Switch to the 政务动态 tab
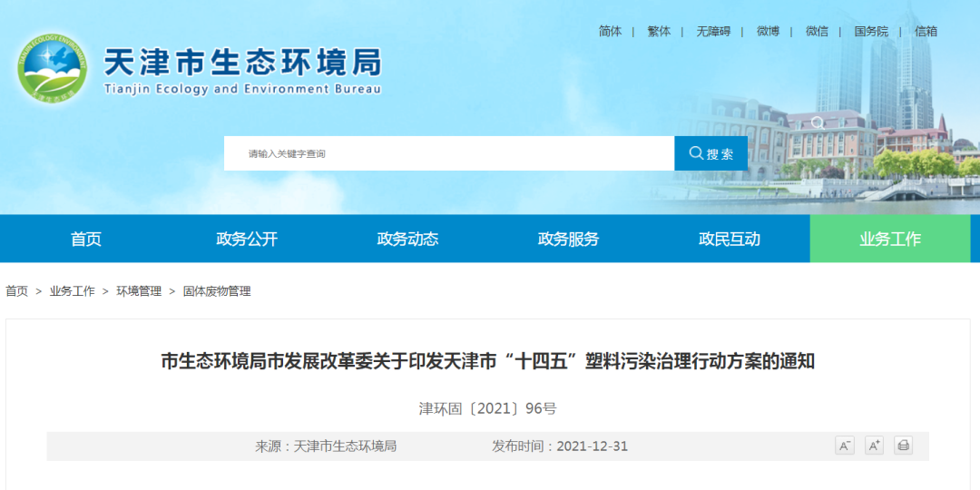 (x=407, y=240)
